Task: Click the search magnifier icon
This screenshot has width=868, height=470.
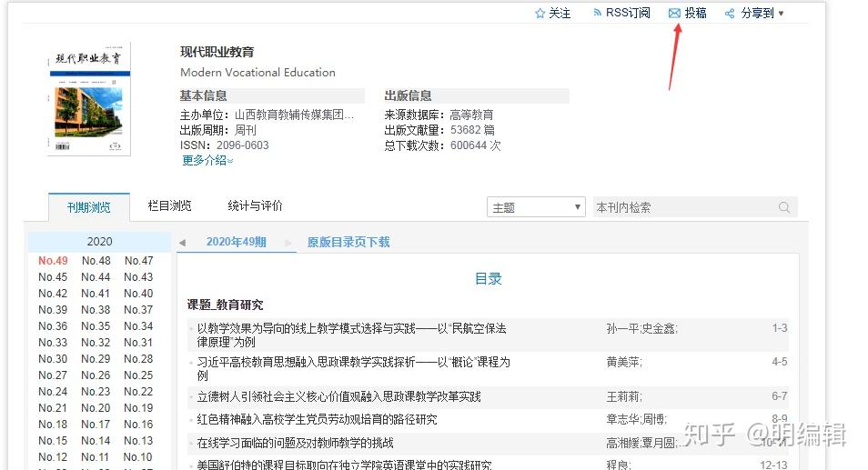Action: coord(784,207)
